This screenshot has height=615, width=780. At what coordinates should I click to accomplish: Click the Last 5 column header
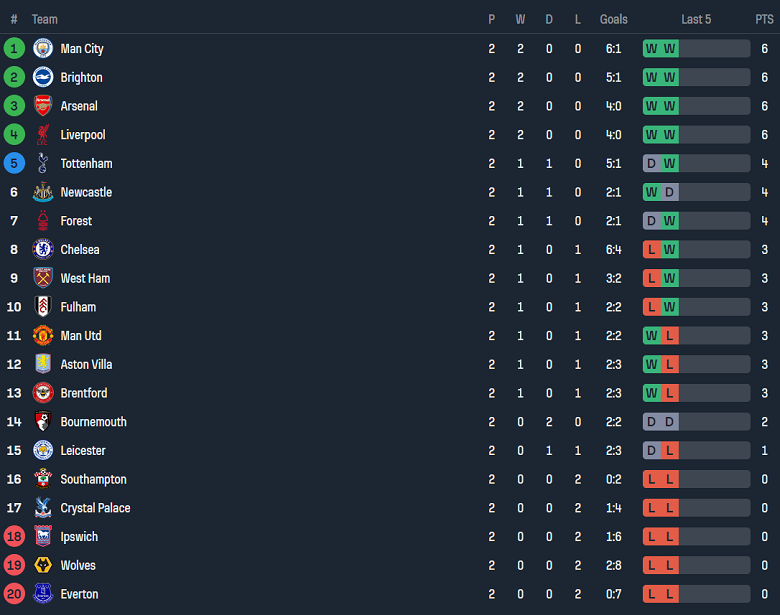(696, 19)
